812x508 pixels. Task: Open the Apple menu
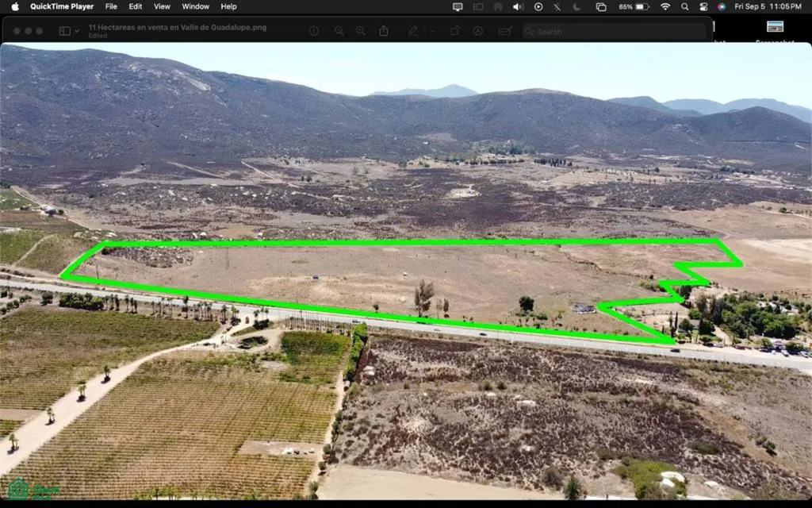pos(14,6)
